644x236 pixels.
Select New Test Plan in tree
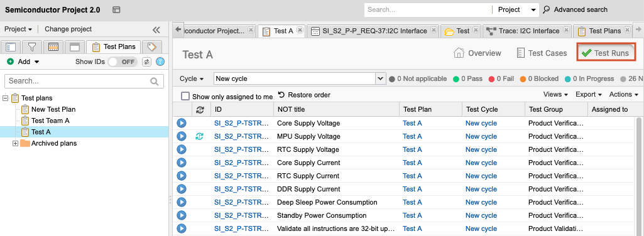[53, 109]
